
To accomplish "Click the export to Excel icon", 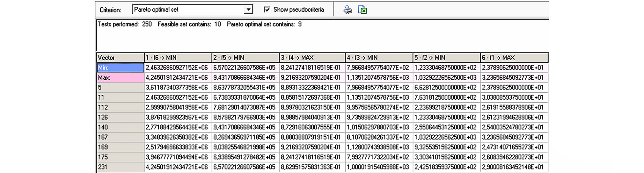I will (x=362, y=10).
